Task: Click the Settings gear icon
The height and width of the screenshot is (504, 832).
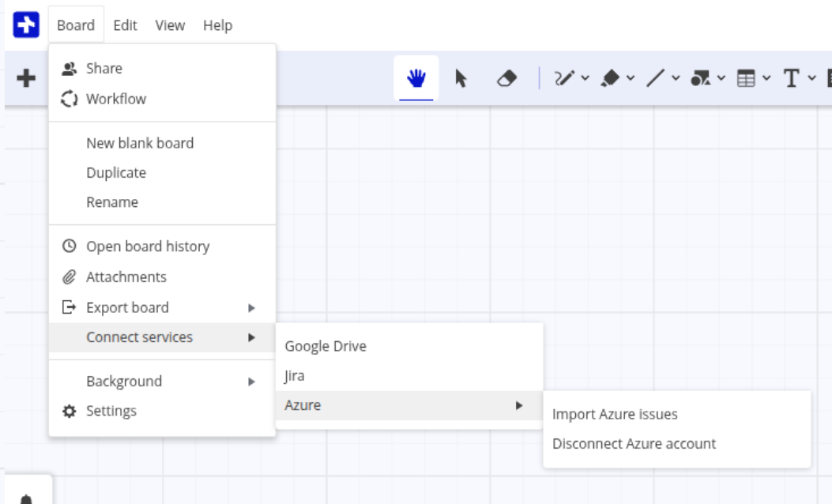Action: [69, 411]
